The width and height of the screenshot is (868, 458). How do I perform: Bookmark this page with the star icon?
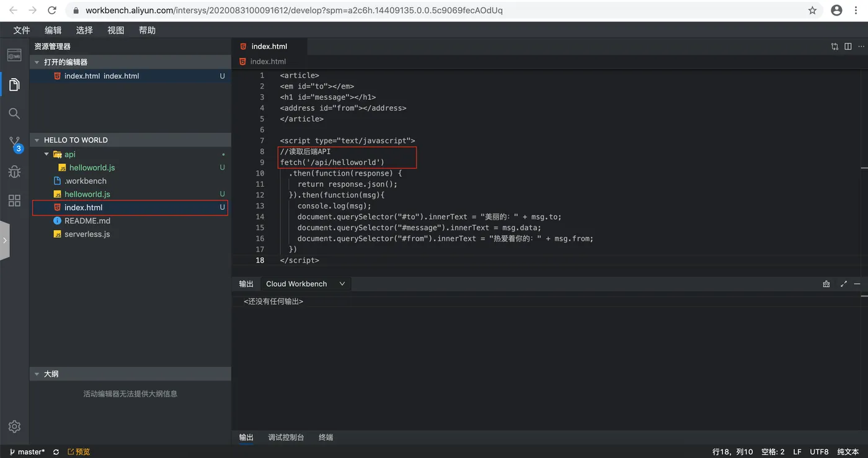coord(812,11)
